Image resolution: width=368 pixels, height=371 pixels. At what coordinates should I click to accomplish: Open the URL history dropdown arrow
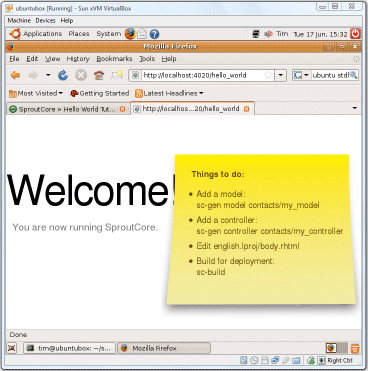(x=281, y=75)
